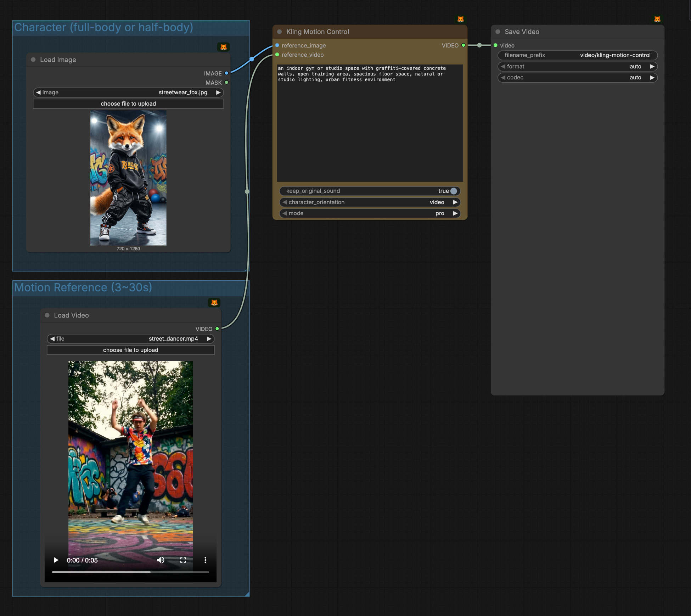This screenshot has height=616, width=691.
Task: Open the image file streetwear_fox.jpg selector
Action: [182, 93]
